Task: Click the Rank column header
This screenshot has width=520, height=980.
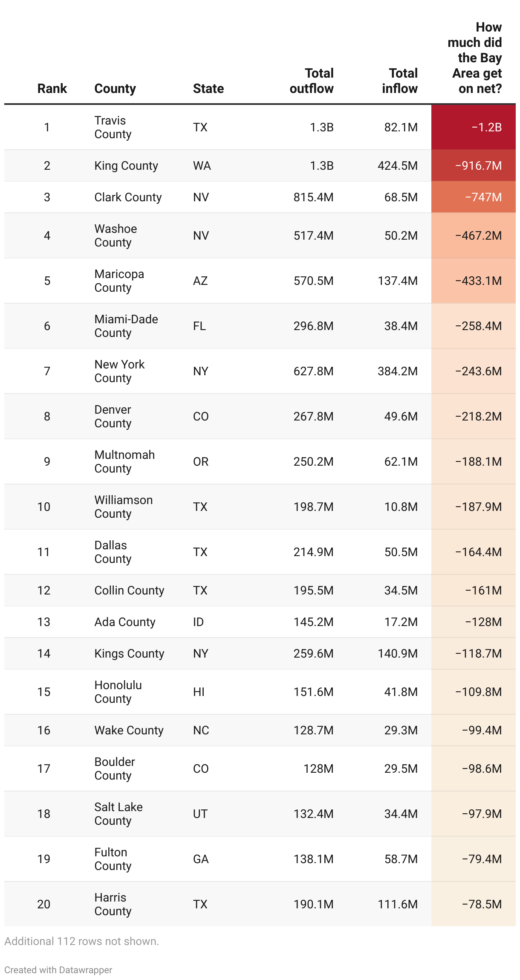Action: point(52,88)
